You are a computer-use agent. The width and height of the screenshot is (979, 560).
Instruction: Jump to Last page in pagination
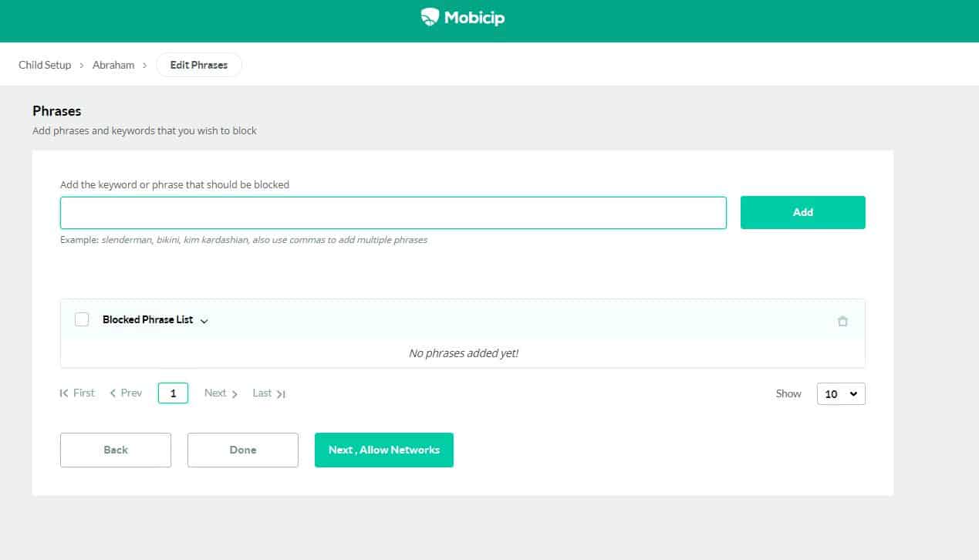269,393
